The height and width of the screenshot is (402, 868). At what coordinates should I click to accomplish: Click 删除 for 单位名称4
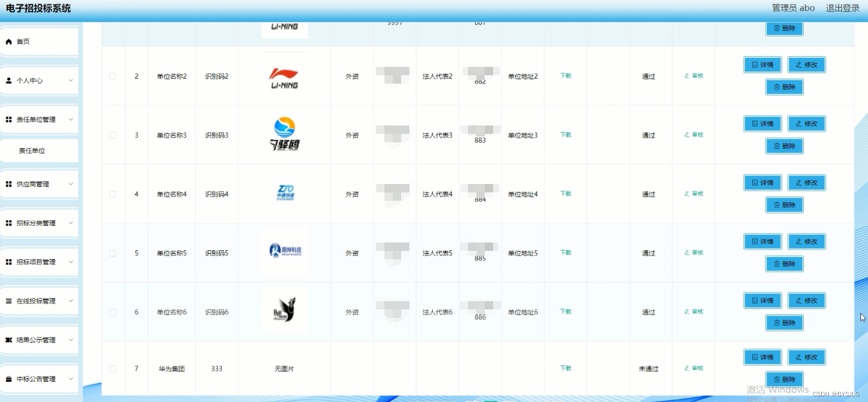click(784, 205)
